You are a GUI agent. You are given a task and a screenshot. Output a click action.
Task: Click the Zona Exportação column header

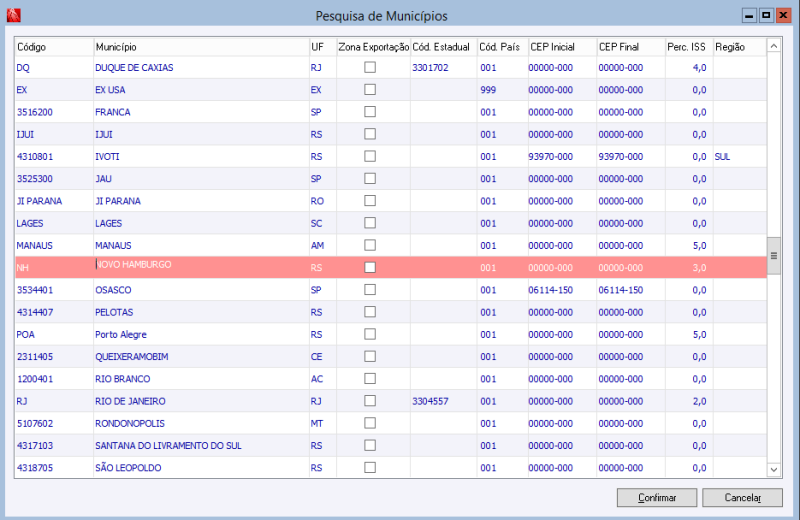pos(373,47)
